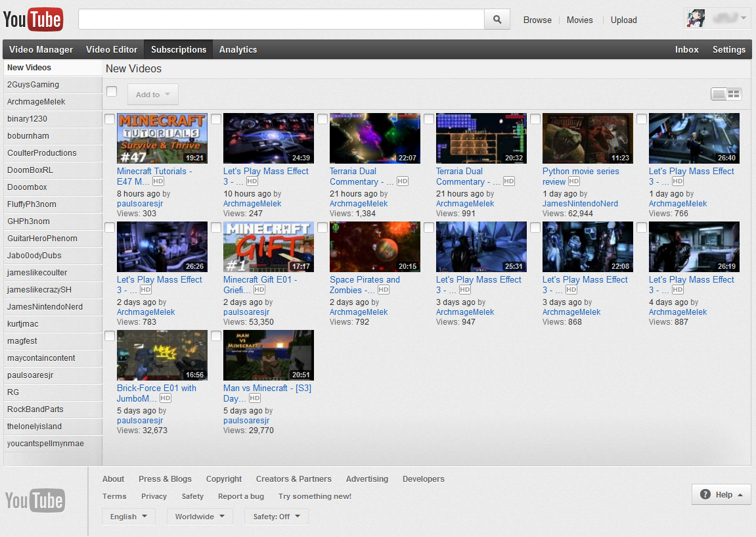The height and width of the screenshot is (537, 756).
Task: Click the Creators & Partners footer link
Action: 294,479
